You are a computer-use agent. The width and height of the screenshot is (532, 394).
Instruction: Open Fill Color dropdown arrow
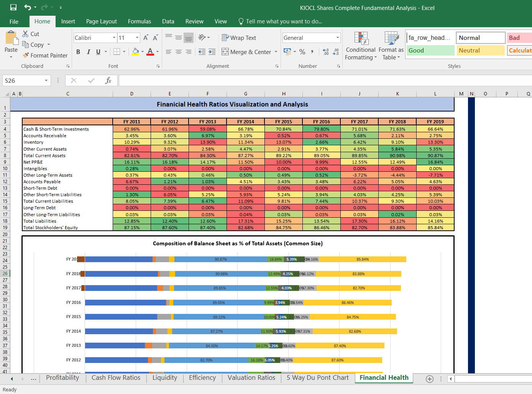click(143, 52)
